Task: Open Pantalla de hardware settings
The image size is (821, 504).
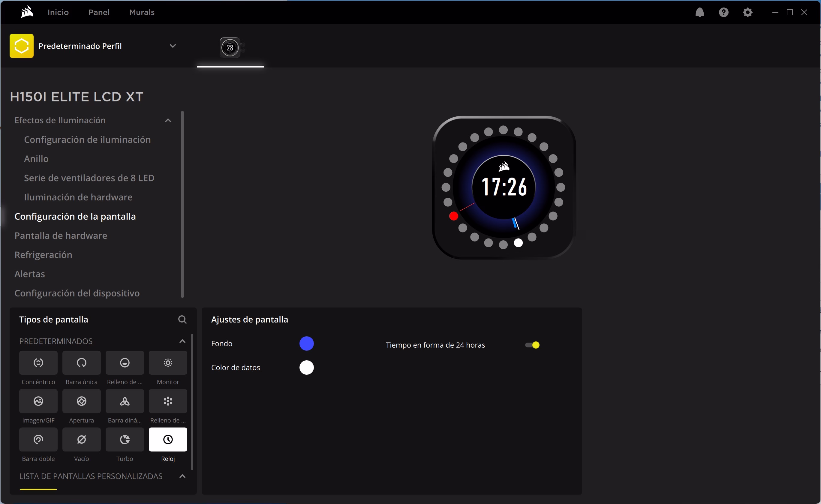Action: (61, 236)
